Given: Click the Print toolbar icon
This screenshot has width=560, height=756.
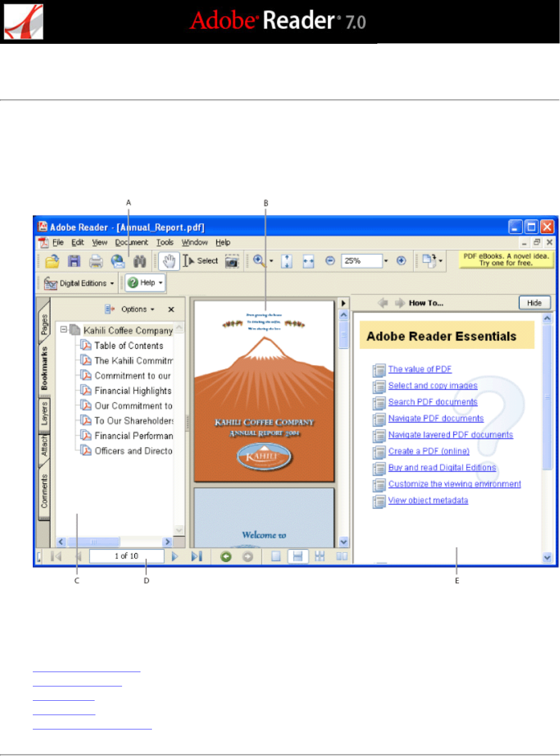Looking at the screenshot, I should [96, 261].
